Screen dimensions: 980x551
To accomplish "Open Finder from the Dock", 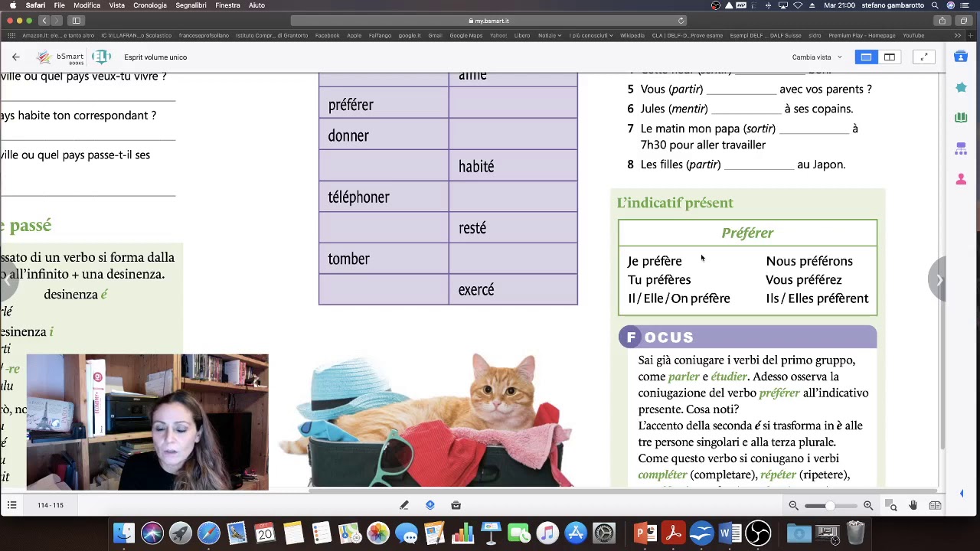I will point(124,533).
